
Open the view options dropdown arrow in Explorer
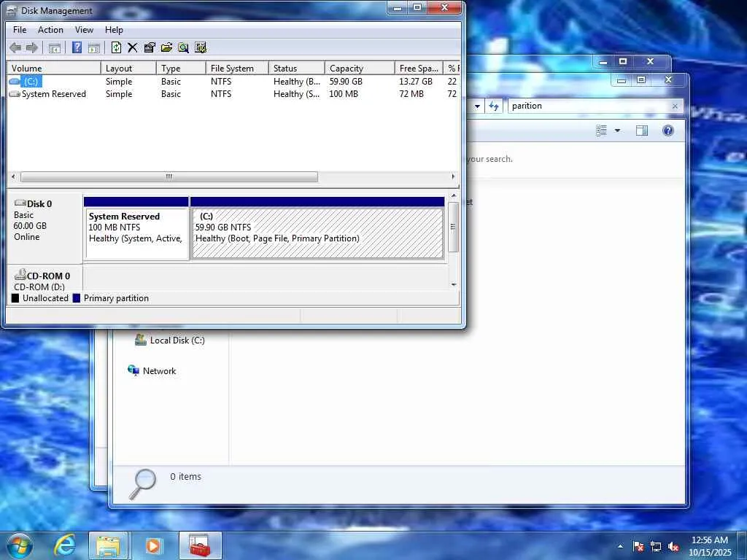coord(617,131)
